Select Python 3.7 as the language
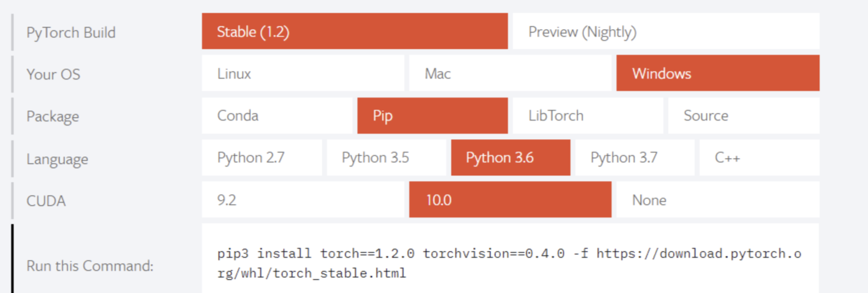 click(635, 158)
